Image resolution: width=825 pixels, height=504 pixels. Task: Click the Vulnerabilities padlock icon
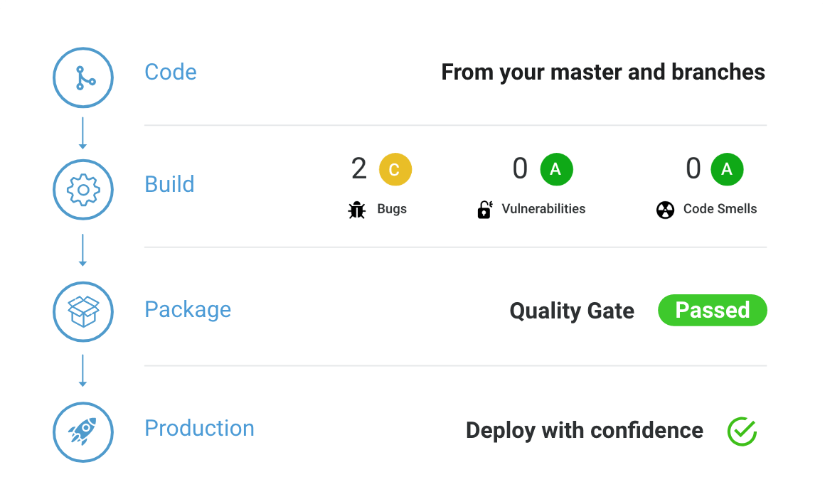[x=484, y=210]
